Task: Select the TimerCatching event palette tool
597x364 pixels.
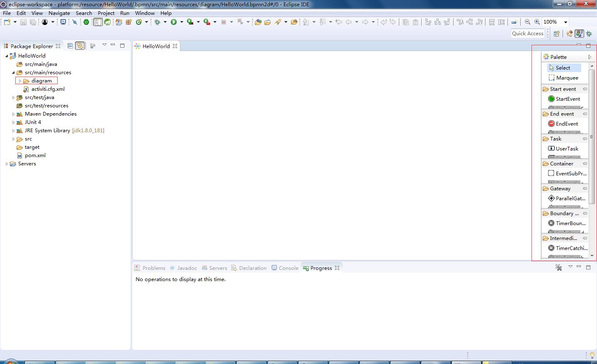Action: [567, 248]
